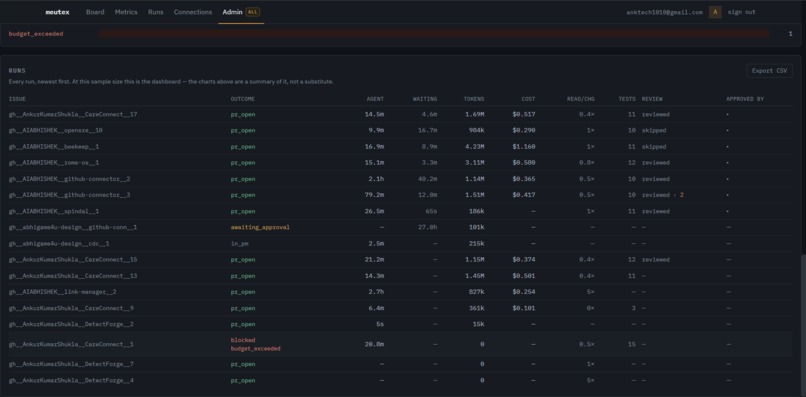This screenshot has width=806, height=397.
Task: Click the 4.23M tokens value
Action: click(474, 147)
